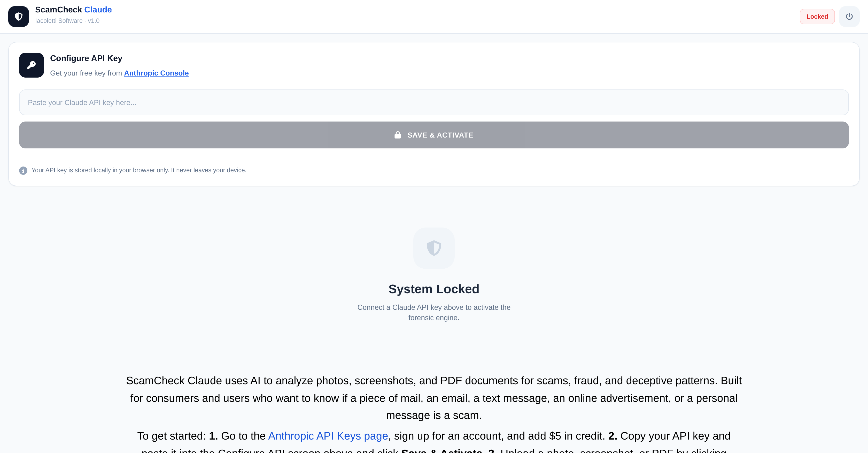Click the large shield above System Locked
The image size is (868, 453).
tap(434, 248)
